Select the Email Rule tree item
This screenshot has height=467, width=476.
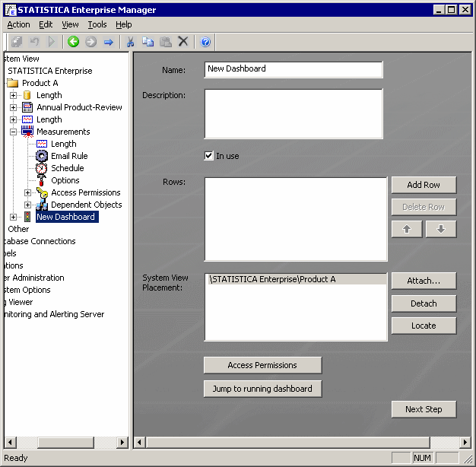pos(69,156)
